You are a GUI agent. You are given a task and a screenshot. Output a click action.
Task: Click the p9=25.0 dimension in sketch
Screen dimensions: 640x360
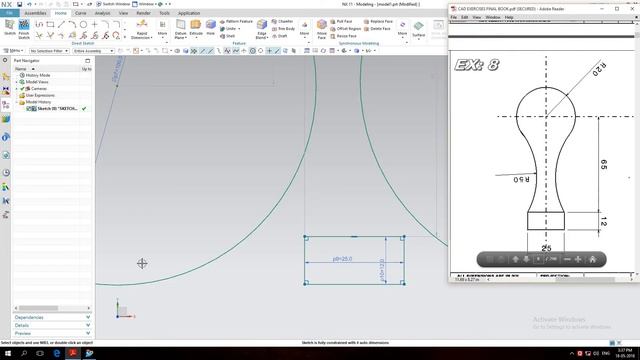(342, 259)
